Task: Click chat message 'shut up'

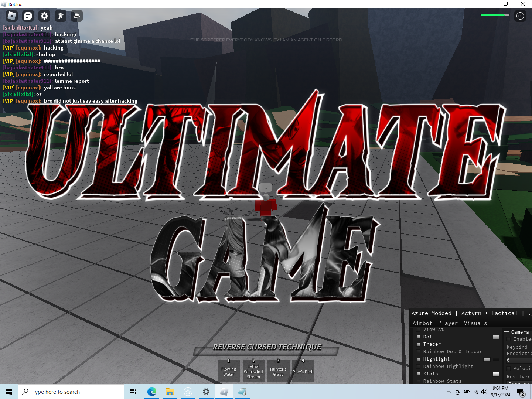Action: [x=45, y=54]
